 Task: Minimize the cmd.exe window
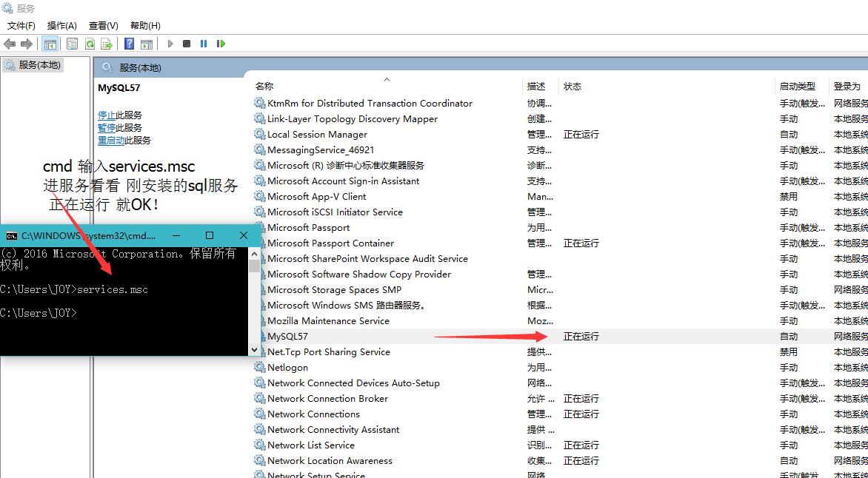176,235
